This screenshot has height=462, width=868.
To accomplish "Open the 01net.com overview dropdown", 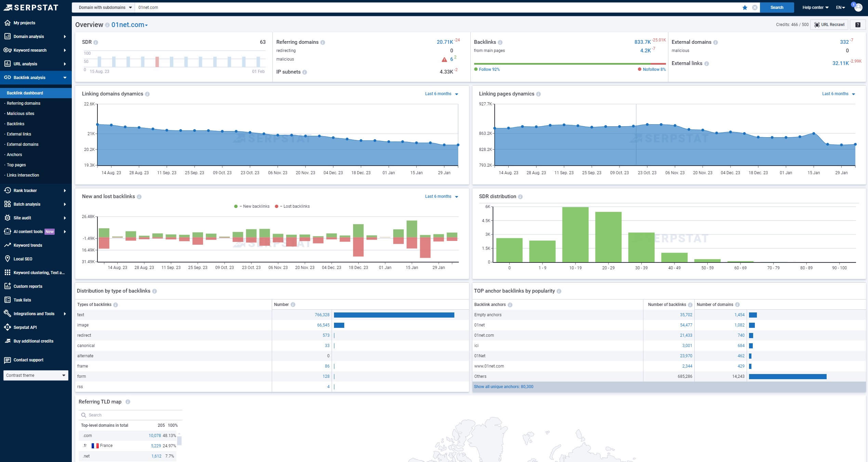I will tap(130, 25).
